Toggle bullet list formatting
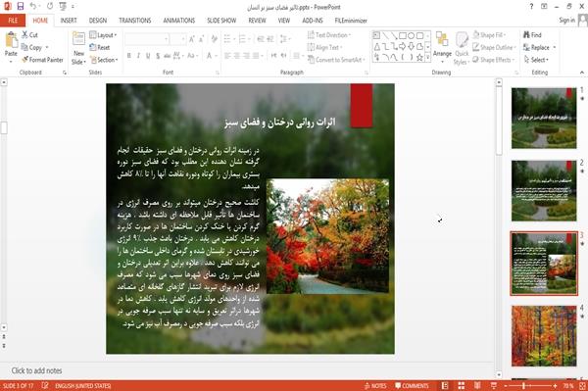588x391 pixels. coord(228,39)
